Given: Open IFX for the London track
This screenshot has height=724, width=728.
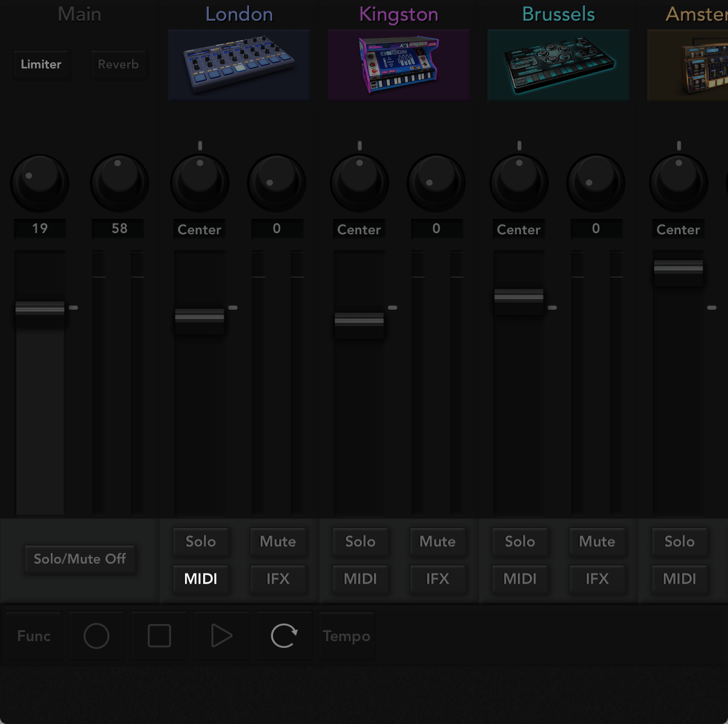Looking at the screenshot, I should click(x=278, y=579).
